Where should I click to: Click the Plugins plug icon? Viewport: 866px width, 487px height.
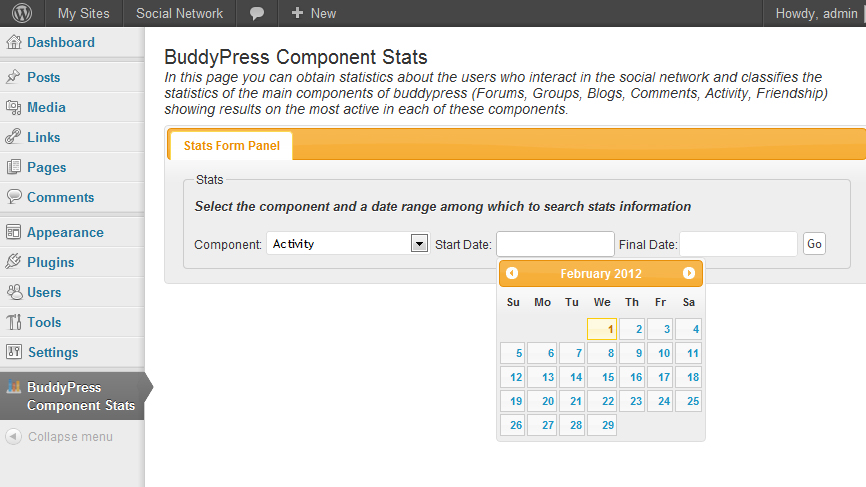(13, 262)
